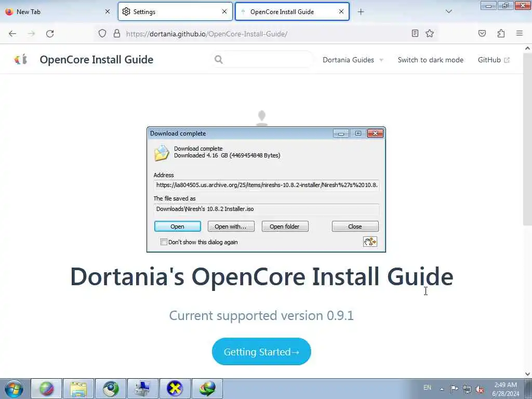
Task: Check Don't show this dialog again
Action: point(164,242)
